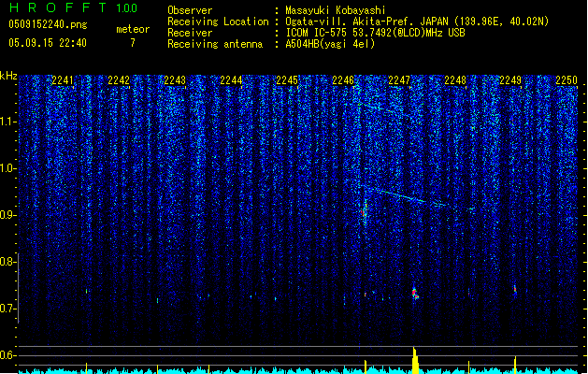
Task: Click the 2242 time marker
Action: tap(119, 80)
